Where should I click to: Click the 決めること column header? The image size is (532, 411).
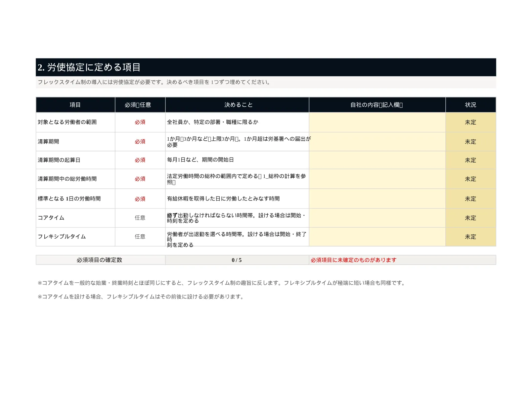pos(237,105)
